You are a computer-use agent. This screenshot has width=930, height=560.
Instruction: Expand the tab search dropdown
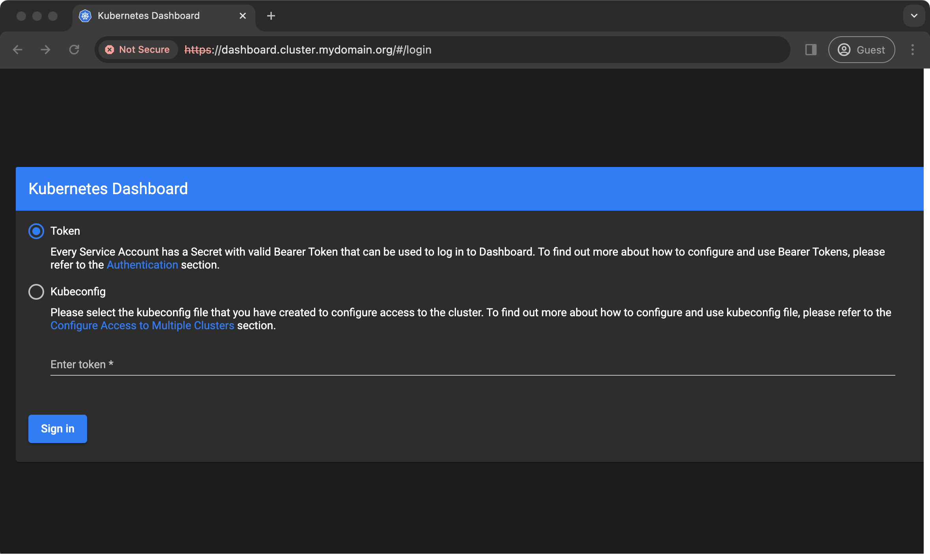[x=914, y=16]
